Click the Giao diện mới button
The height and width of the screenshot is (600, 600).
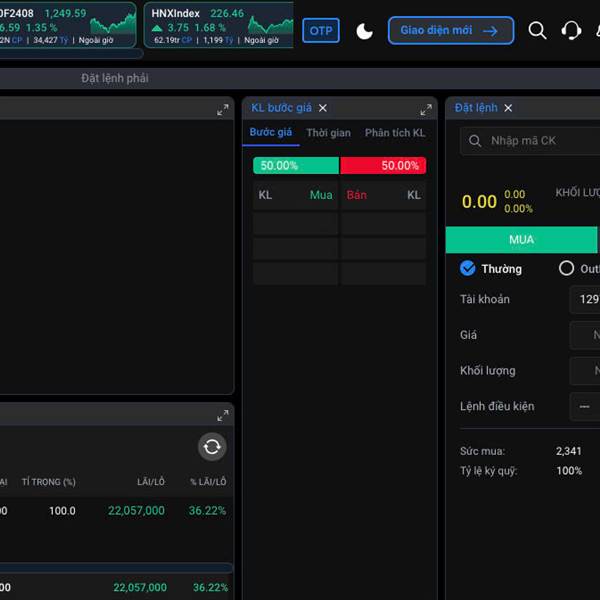click(450, 31)
